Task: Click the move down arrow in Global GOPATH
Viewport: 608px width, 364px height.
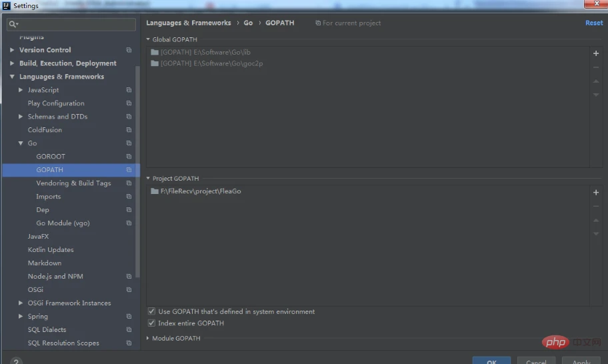Action: click(x=596, y=95)
